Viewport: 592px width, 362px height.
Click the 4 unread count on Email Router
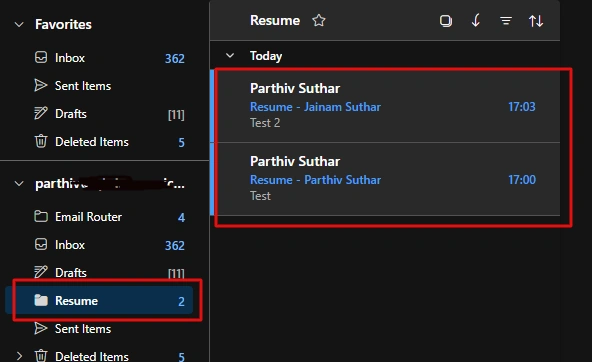181,217
